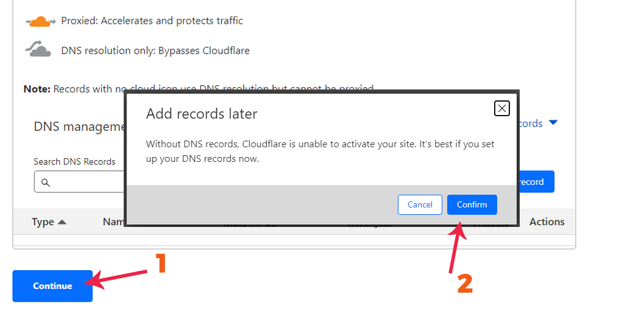Click the sort arrow beside Type

point(62,222)
